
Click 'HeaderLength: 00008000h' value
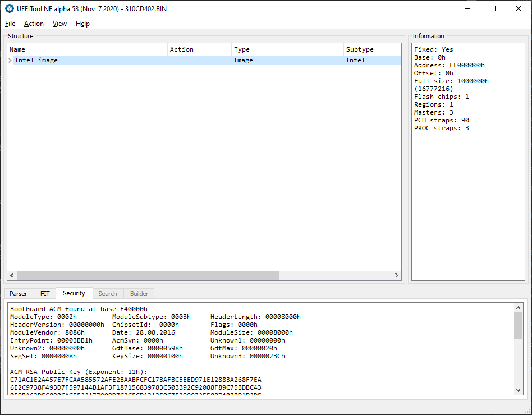pos(255,317)
